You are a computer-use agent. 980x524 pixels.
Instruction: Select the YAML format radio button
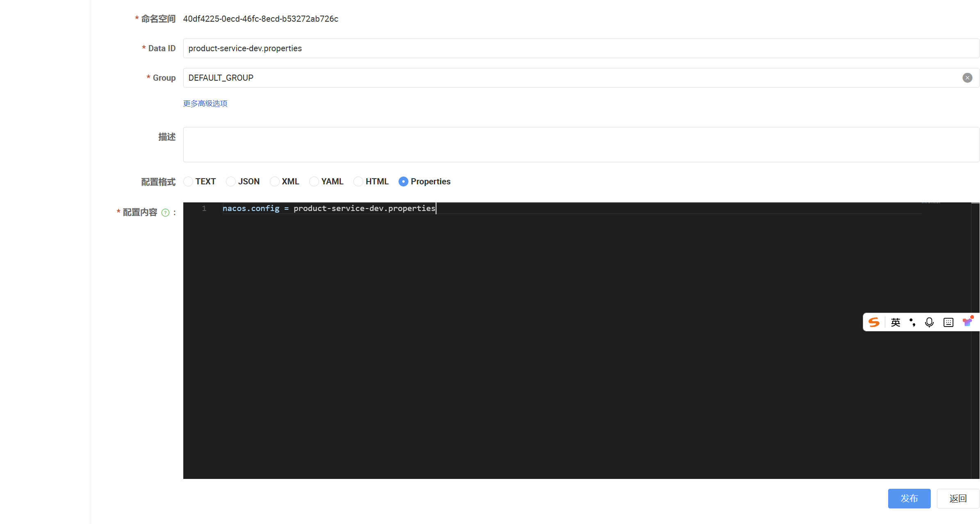314,181
